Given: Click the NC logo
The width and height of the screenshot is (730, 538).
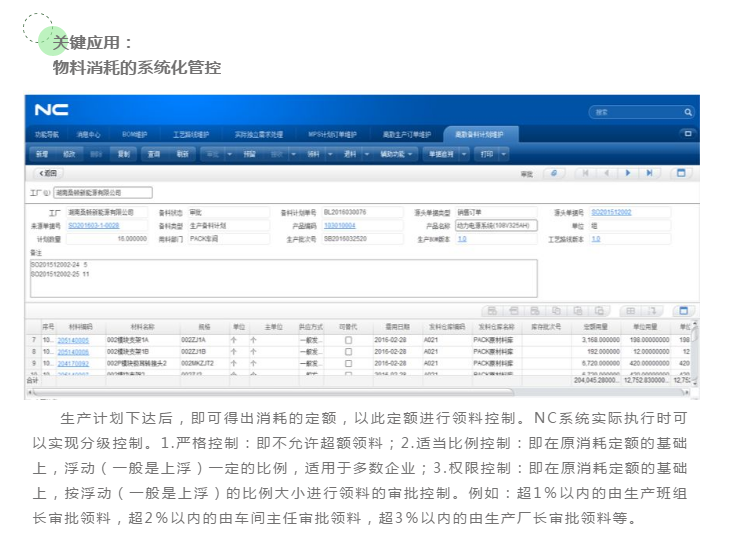Looking at the screenshot, I should point(51,110).
